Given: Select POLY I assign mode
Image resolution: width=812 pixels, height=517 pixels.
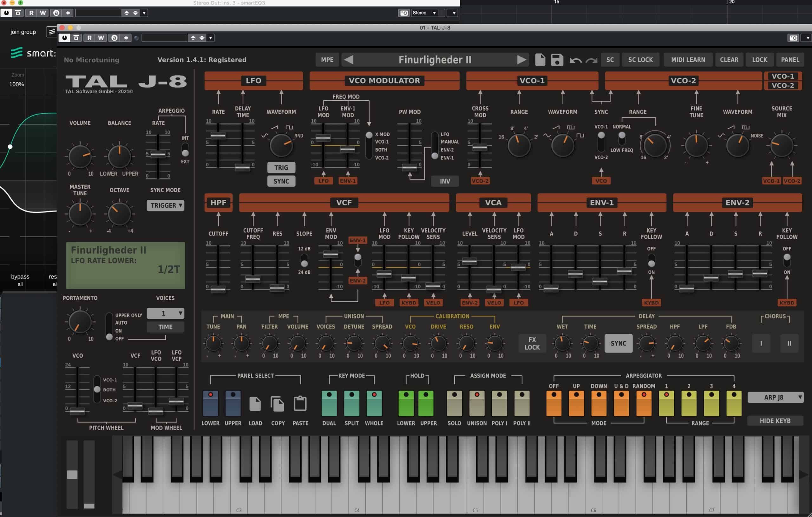Looking at the screenshot, I should [499, 403].
